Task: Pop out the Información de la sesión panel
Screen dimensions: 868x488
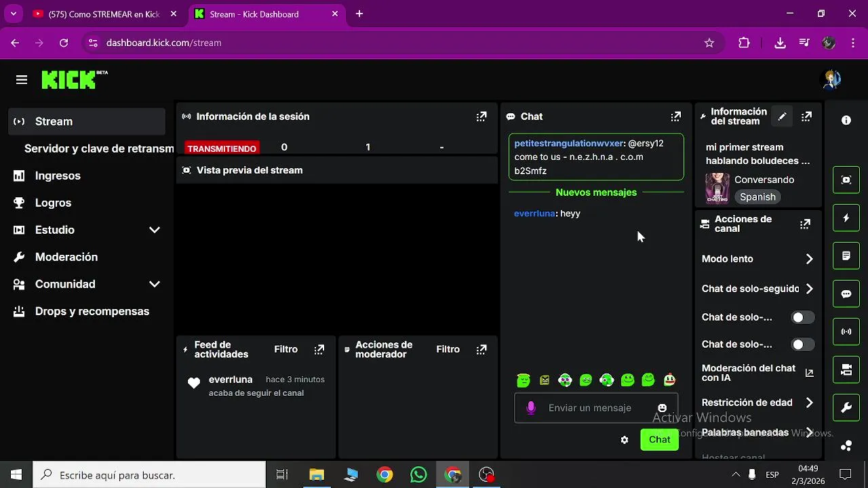Action: tap(481, 117)
